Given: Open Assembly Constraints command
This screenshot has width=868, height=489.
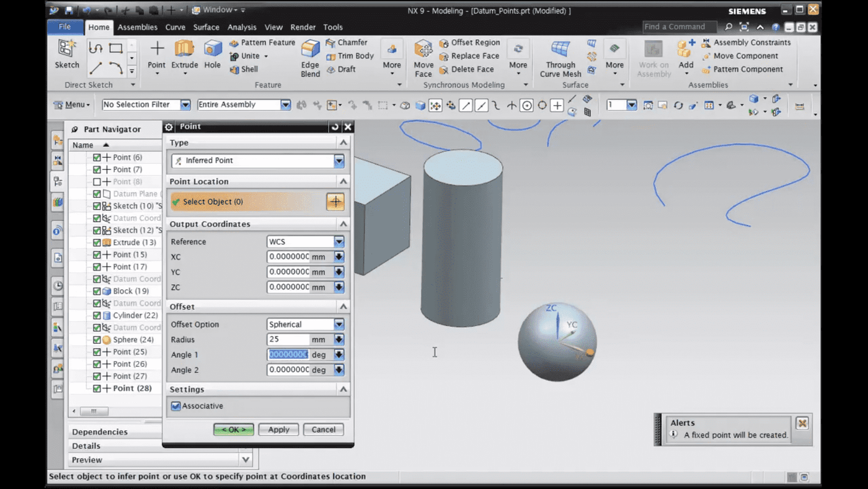Looking at the screenshot, I should [746, 43].
